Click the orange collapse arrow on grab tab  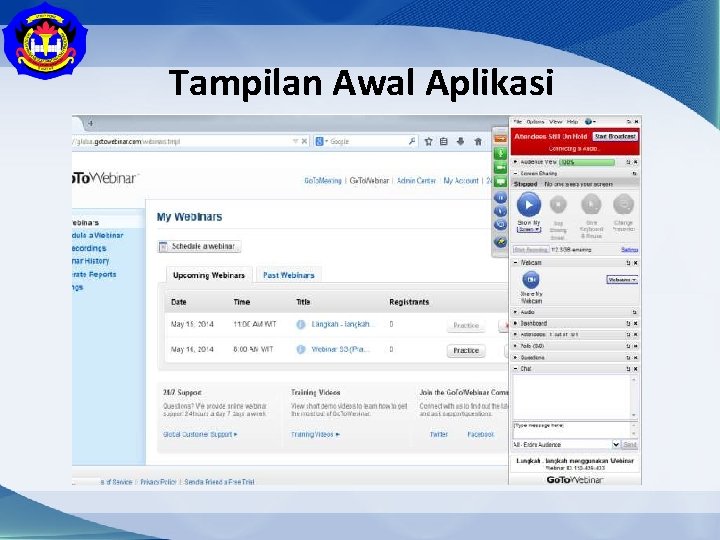pyautogui.click(x=500, y=137)
